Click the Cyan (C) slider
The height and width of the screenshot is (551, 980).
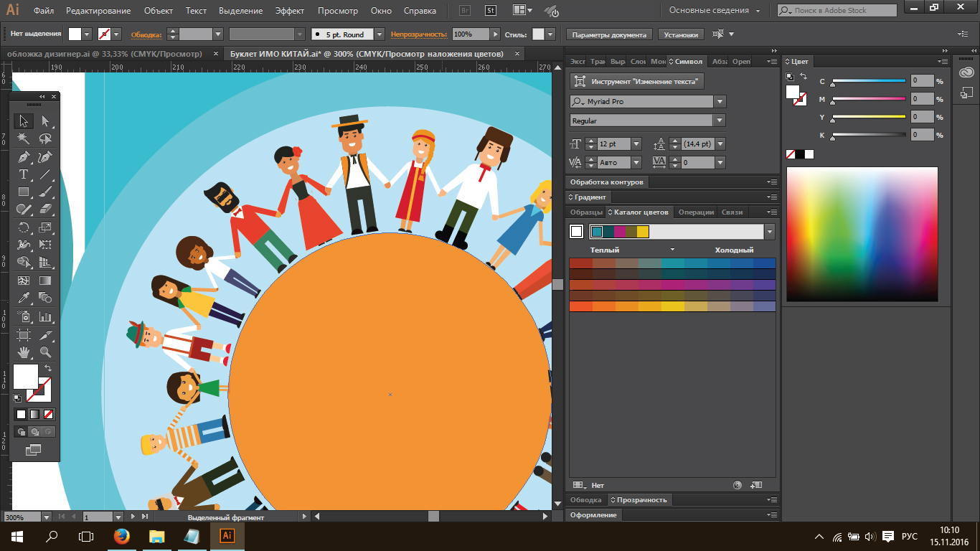869,81
